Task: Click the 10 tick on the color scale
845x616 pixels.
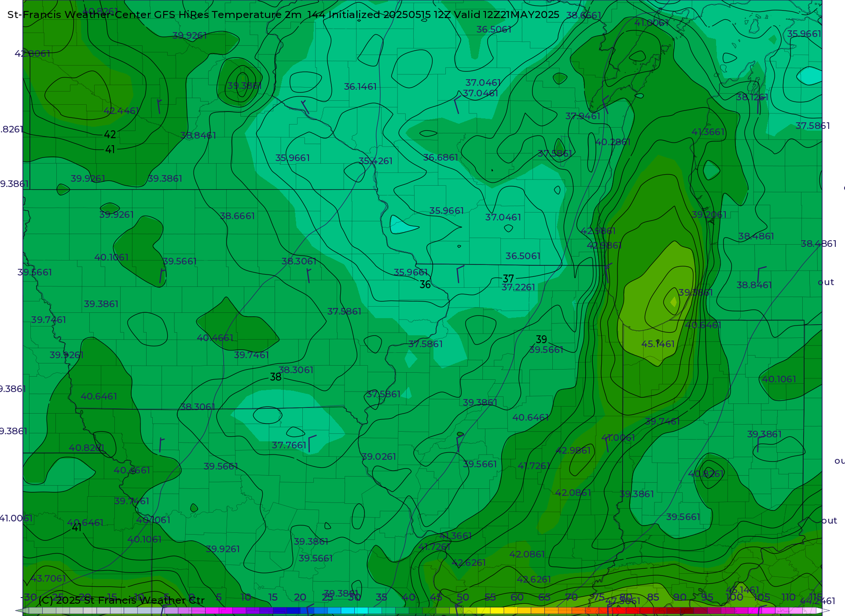Action: pos(246,597)
